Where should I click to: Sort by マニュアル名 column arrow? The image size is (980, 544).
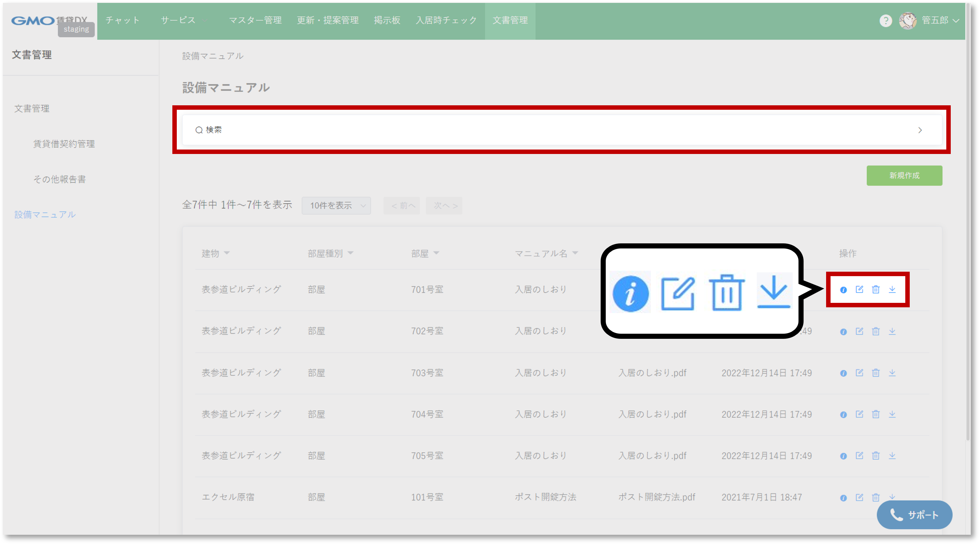tap(575, 253)
